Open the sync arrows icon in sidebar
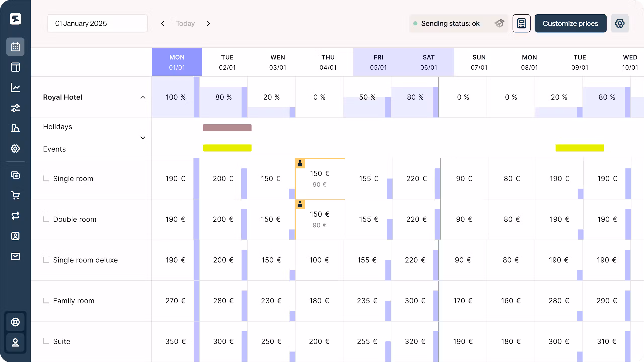 [15, 216]
